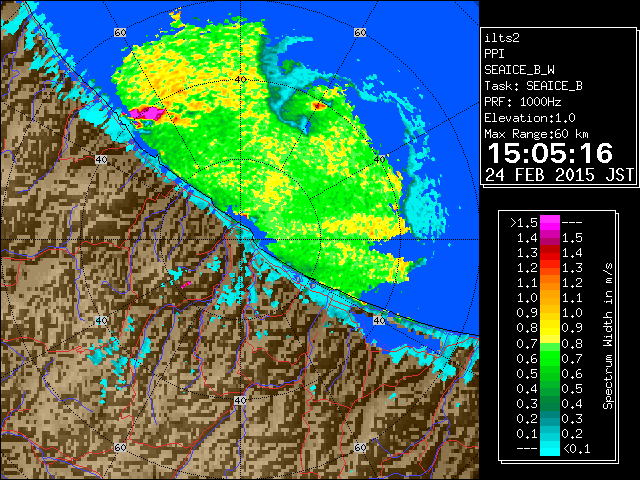Click the yellow legend band beside 0.8
The image size is (640, 480).
[x=549, y=328]
